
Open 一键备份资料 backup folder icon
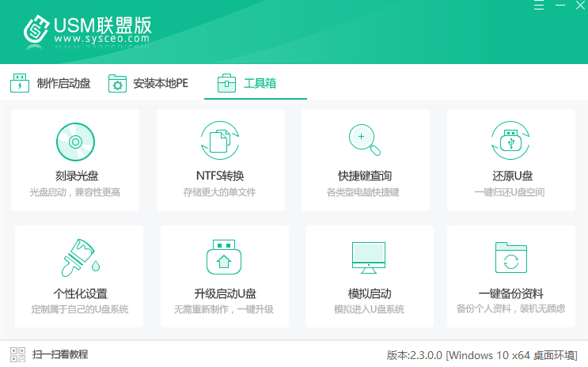pos(510,259)
